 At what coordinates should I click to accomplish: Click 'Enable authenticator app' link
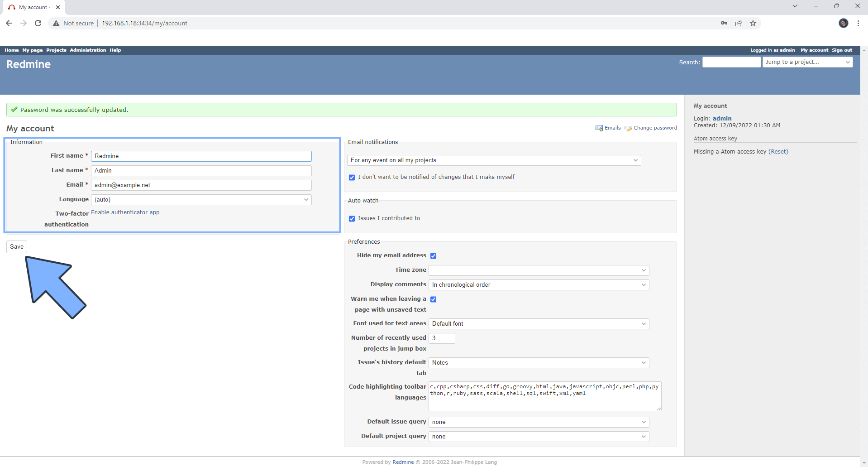(125, 212)
